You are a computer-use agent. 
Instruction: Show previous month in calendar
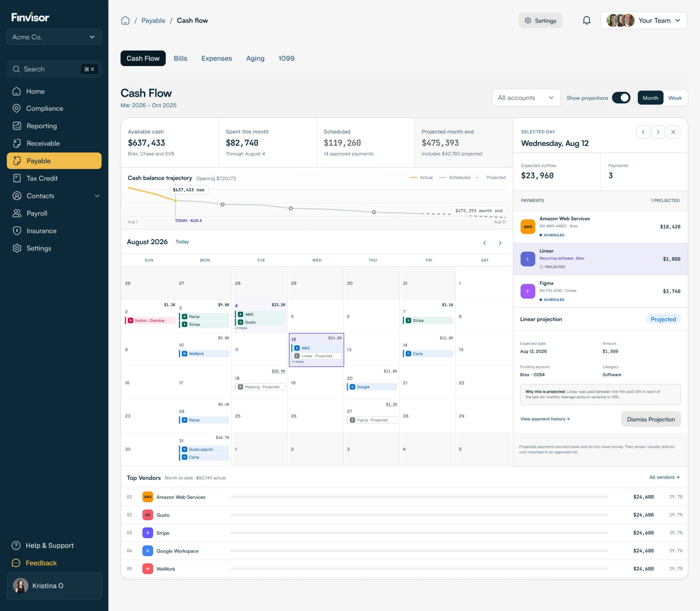coord(485,243)
